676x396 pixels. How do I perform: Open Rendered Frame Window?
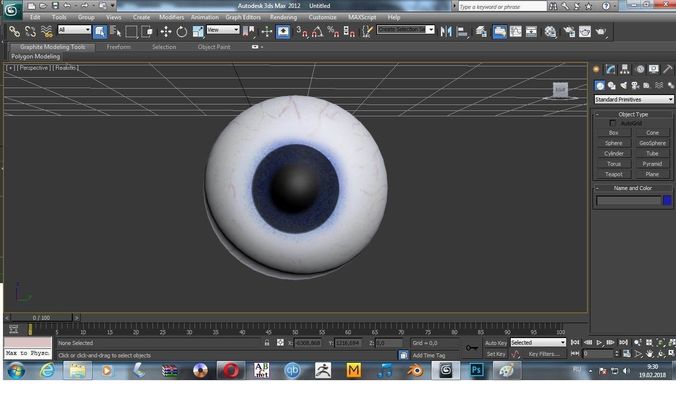click(585, 31)
